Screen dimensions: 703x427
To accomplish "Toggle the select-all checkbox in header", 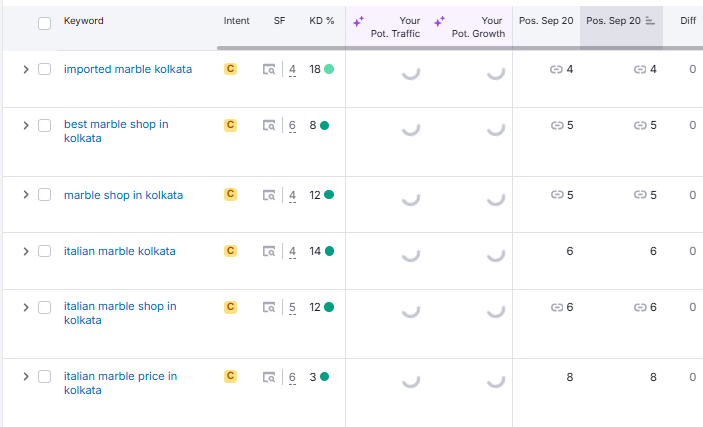I will click(x=44, y=23).
